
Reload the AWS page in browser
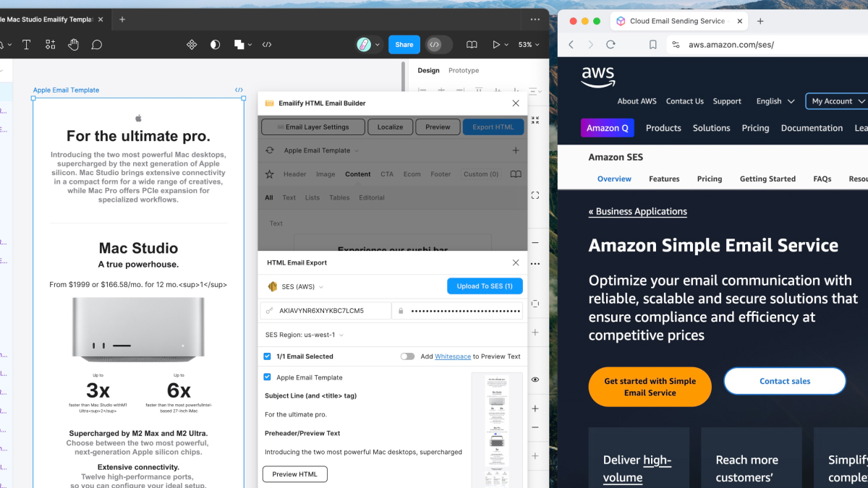tap(610, 45)
